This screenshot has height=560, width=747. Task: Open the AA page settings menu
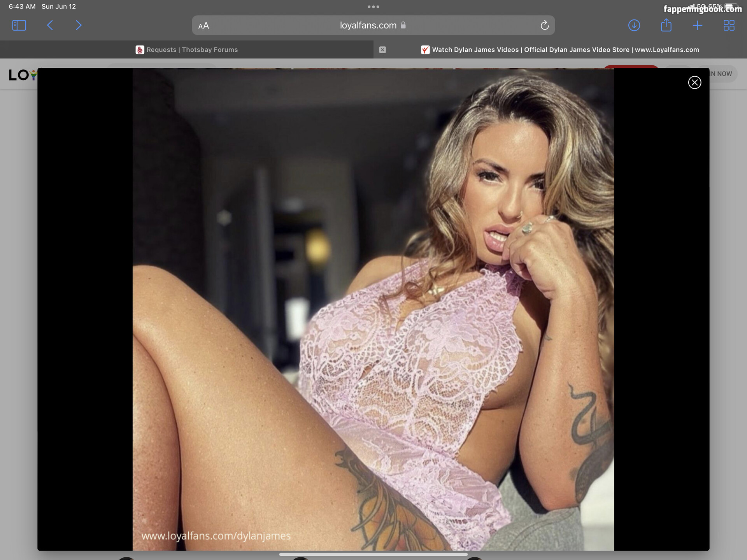[203, 26]
